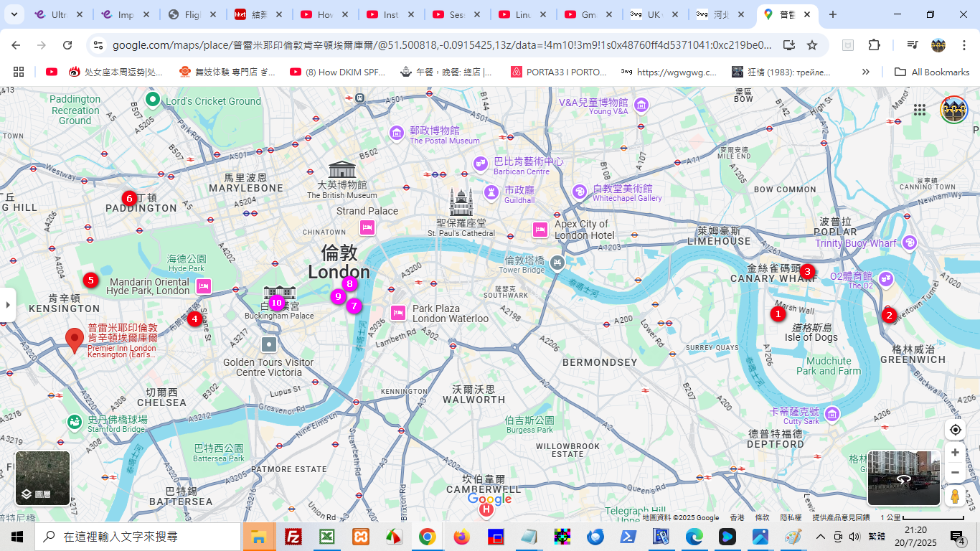Switch to the Gmail tab
Viewport: 980px width, 551px height.
click(x=588, y=14)
